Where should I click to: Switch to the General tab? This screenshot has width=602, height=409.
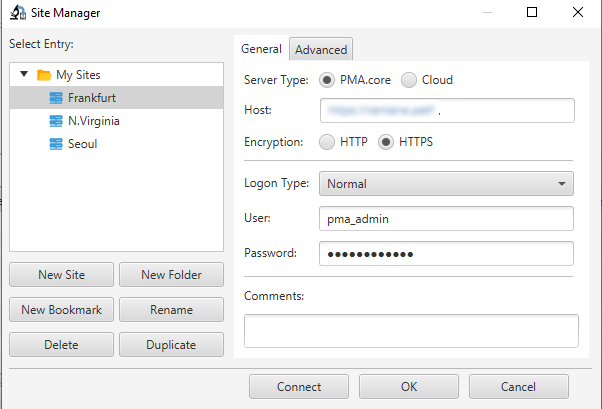pyautogui.click(x=261, y=50)
